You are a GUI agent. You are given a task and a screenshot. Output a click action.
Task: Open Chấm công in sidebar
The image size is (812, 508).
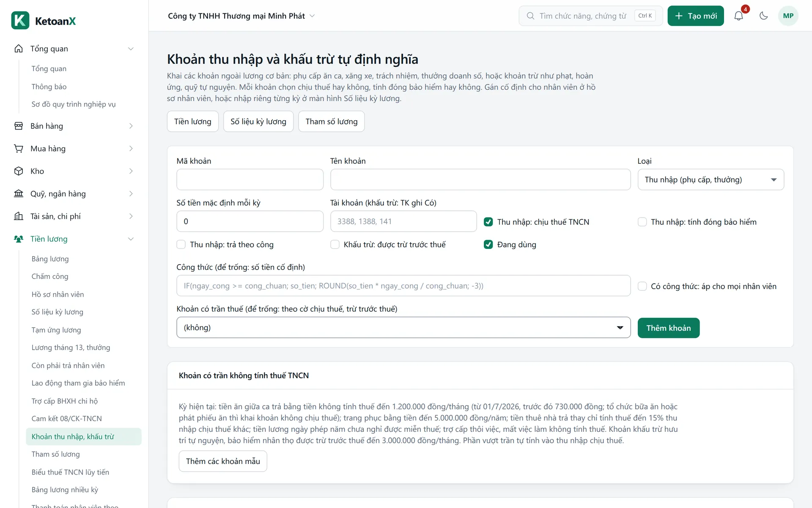[x=50, y=276]
